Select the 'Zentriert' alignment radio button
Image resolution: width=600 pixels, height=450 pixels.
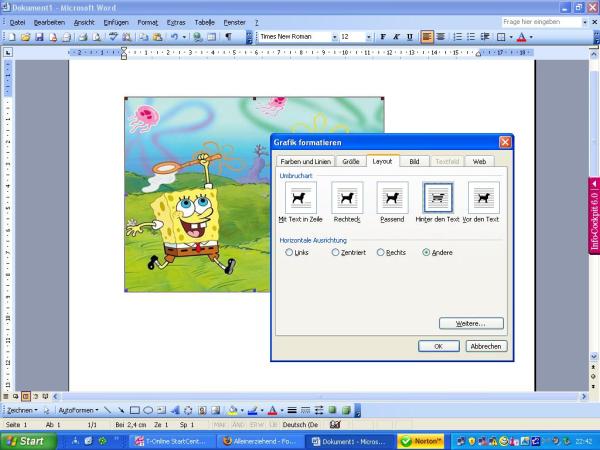pyautogui.click(x=333, y=252)
